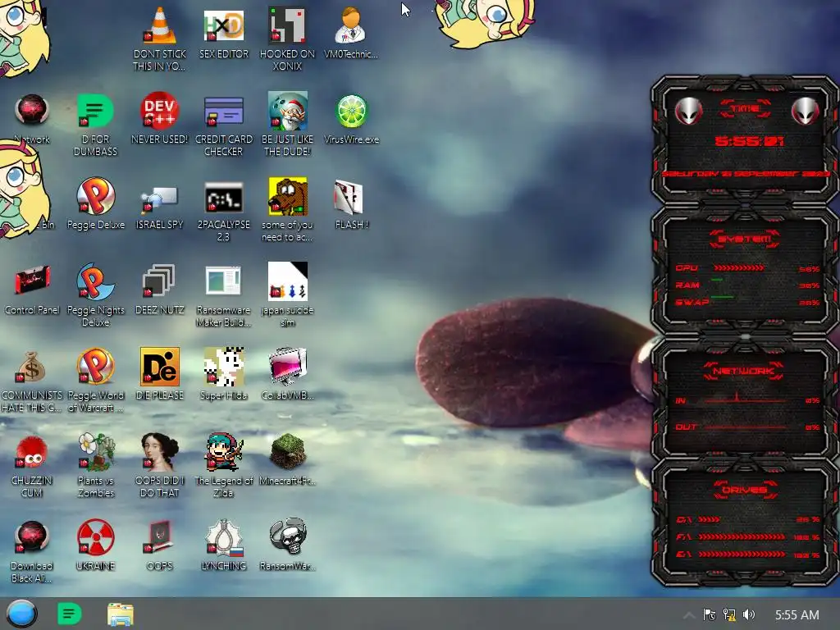Open 'OOPS DID I DO THAT' portrait icon
840x630 pixels.
coord(160,452)
